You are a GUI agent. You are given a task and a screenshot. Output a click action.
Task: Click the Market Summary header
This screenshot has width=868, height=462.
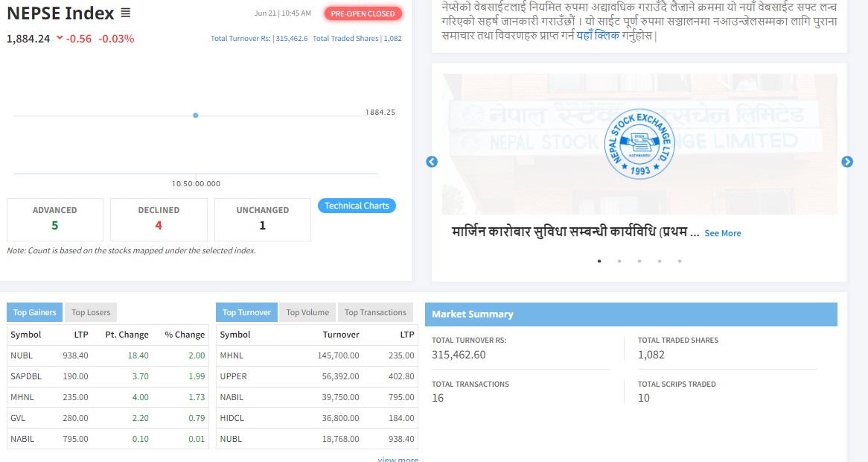click(x=631, y=314)
